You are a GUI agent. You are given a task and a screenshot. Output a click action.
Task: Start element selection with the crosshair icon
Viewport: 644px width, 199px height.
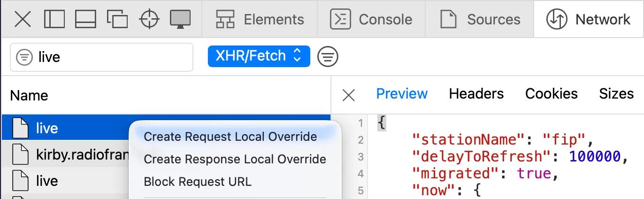point(149,19)
